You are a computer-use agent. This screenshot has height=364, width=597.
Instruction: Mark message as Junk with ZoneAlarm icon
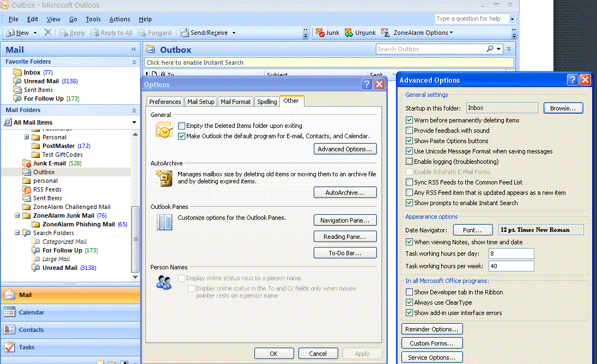[x=320, y=33]
